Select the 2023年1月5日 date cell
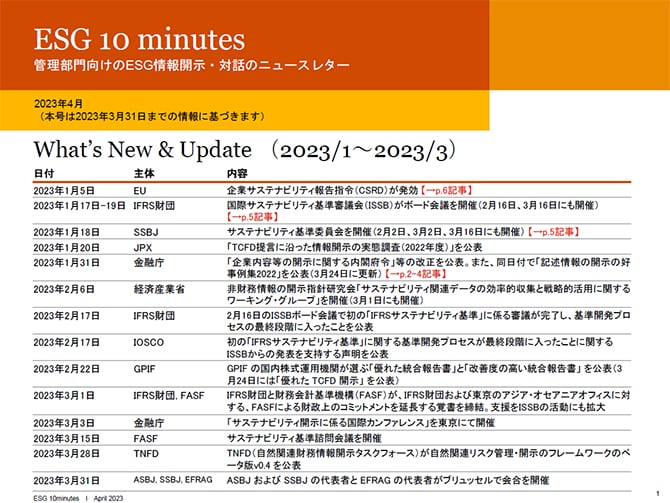 (x=64, y=188)
